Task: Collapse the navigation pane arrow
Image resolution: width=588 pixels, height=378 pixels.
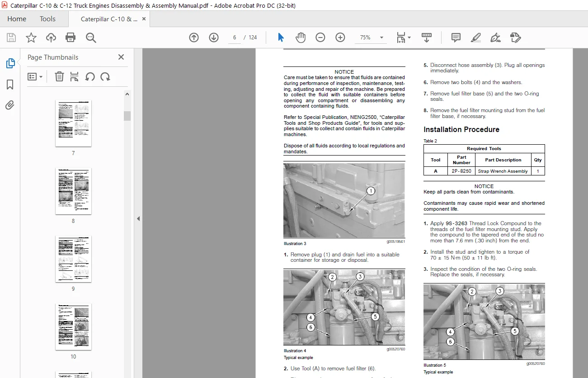Action: tap(138, 218)
